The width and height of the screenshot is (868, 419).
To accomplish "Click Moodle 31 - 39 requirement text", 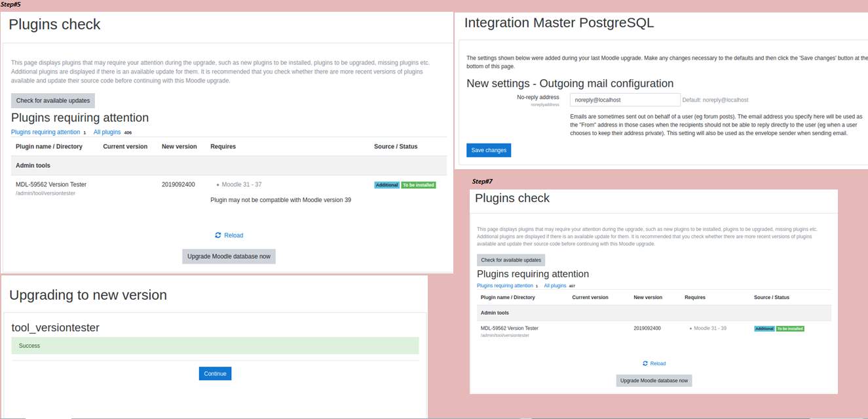I will pos(710,328).
